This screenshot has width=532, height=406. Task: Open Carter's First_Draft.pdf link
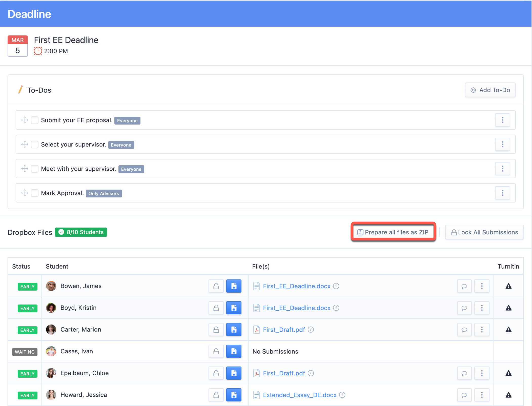[x=284, y=330]
